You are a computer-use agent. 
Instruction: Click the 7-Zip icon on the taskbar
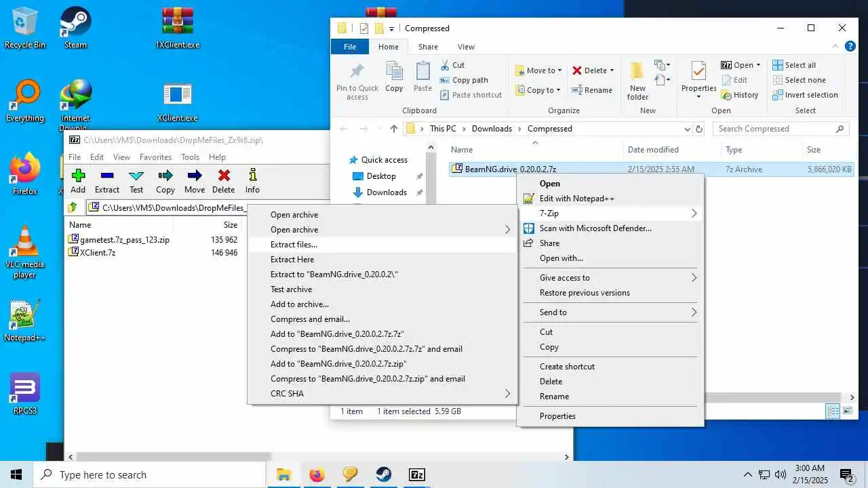[x=417, y=474]
